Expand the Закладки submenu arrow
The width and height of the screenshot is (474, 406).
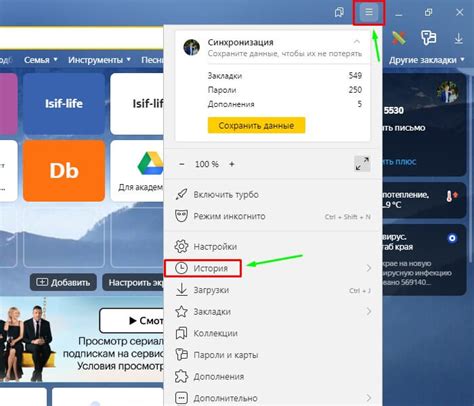click(x=369, y=311)
